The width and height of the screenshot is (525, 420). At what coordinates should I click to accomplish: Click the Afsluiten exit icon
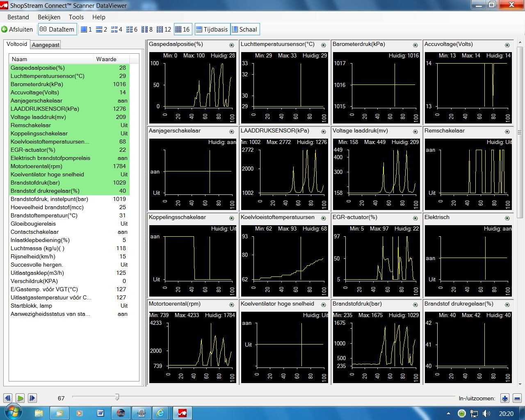5,30
